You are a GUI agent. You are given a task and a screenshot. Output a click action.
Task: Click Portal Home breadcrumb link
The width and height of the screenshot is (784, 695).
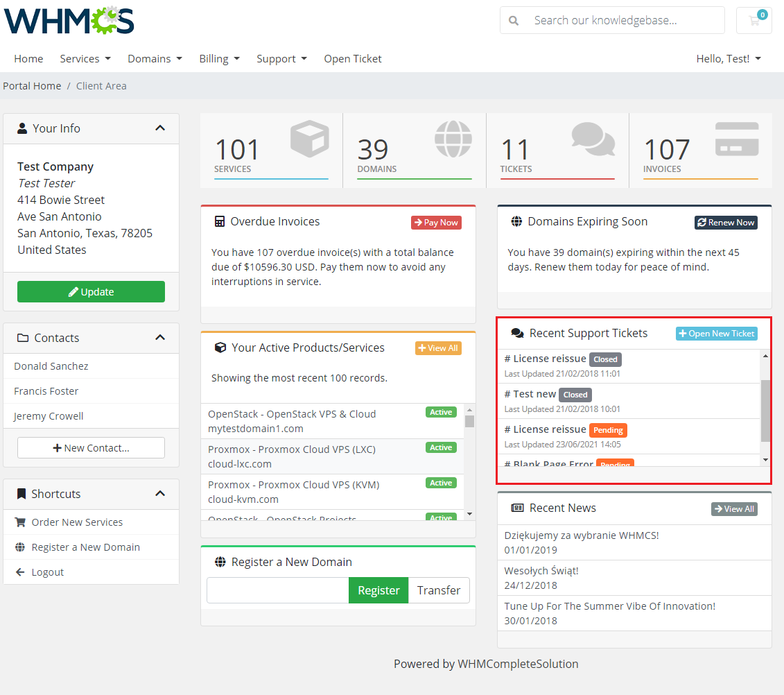click(32, 85)
